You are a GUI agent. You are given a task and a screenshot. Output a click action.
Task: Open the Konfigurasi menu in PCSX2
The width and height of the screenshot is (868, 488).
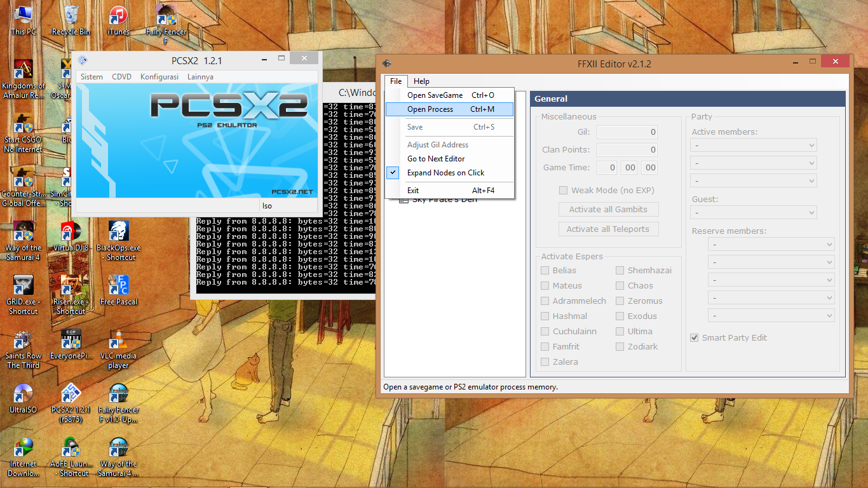click(159, 77)
